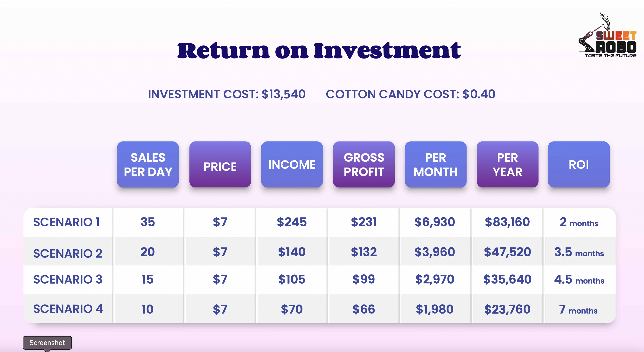Click the ROI header tile
The height and width of the screenshot is (352, 644).
[579, 164]
